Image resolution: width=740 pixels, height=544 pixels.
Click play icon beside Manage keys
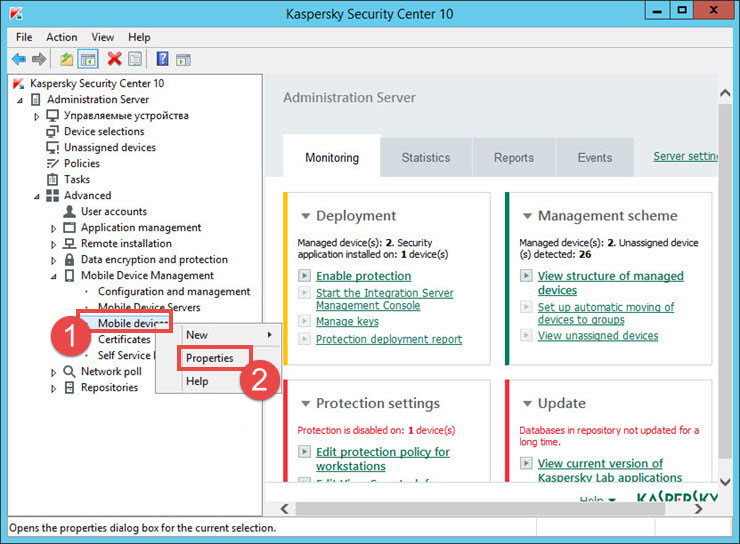pyautogui.click(x=304, y=321)
